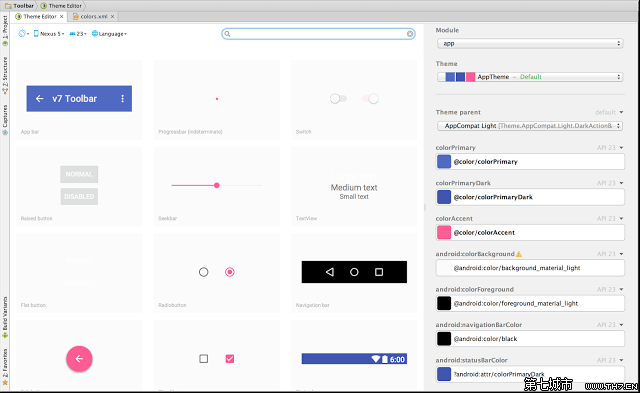Open the Captures tool window
The width and height of the screenshot is (640, 393).
(x=5, y=120)
